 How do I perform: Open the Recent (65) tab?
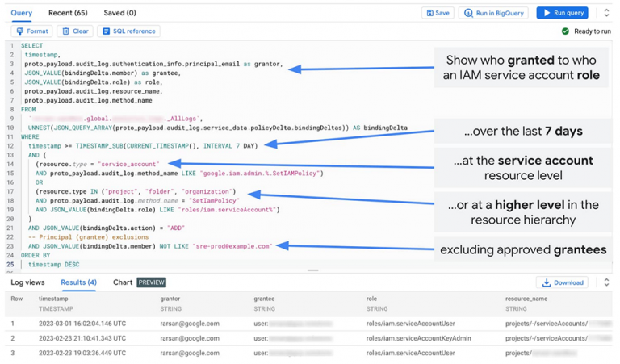[68, 13]
